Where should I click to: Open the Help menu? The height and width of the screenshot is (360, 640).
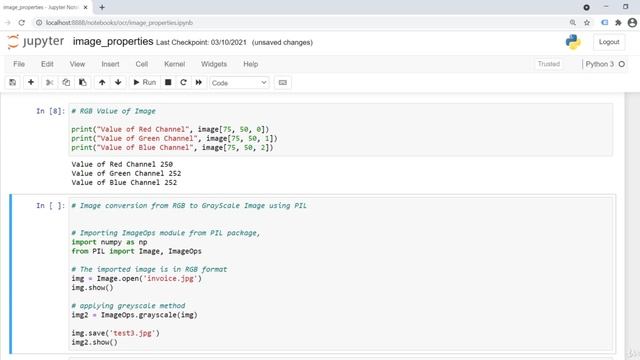[x=250, y=64]
